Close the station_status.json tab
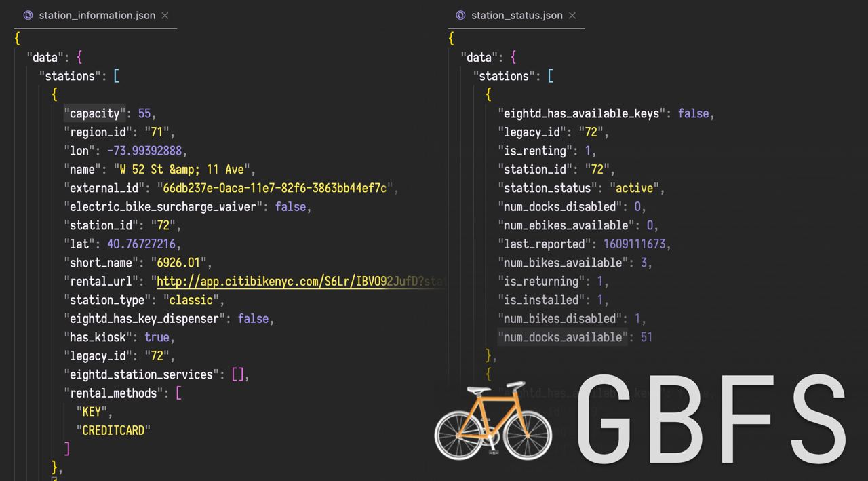Image resolution: width=868 pixels, height=481 pixels. click(x=571, y=15)
